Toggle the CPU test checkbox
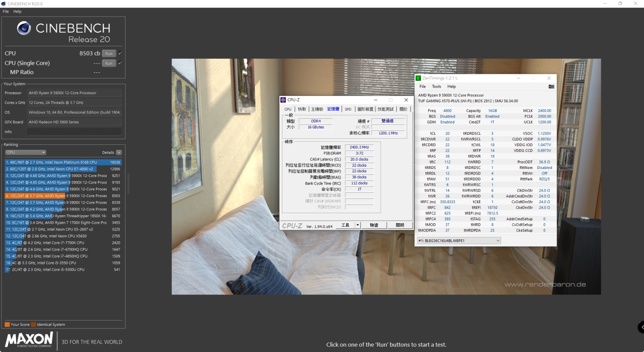This screenshot has width=644, height=352. click(x=120, y=53)
